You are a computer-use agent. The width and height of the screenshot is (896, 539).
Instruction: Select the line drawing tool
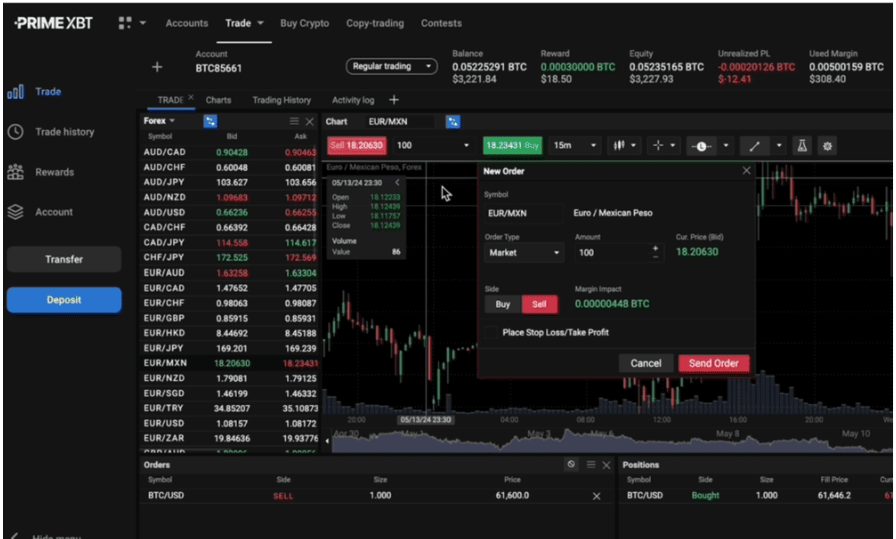[x=754, y=146]
